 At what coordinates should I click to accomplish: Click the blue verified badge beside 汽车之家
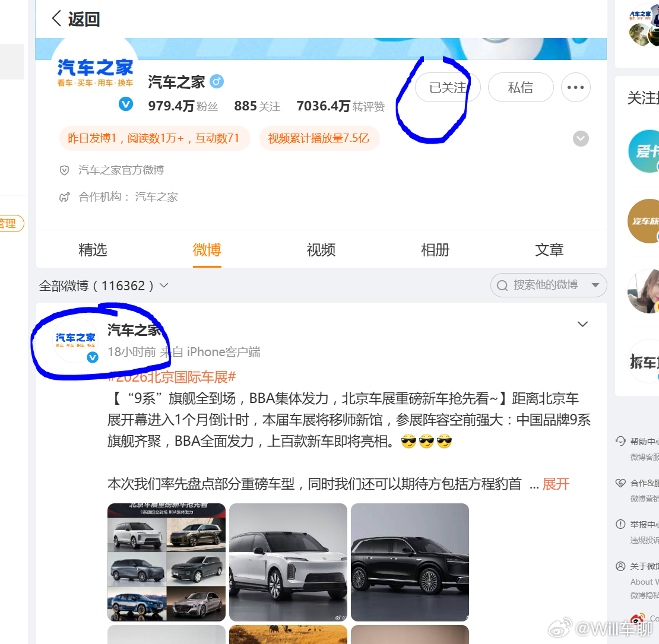coord(217,81)
